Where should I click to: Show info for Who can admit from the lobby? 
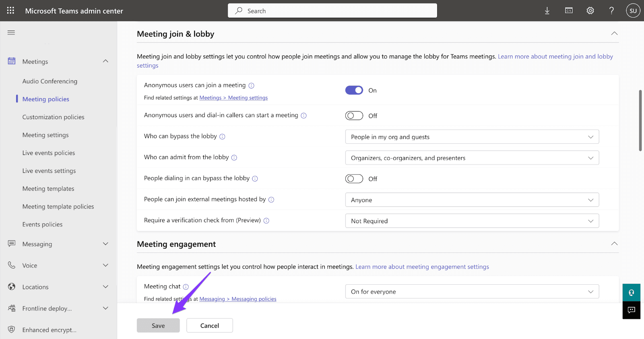(x=234, y=157)
